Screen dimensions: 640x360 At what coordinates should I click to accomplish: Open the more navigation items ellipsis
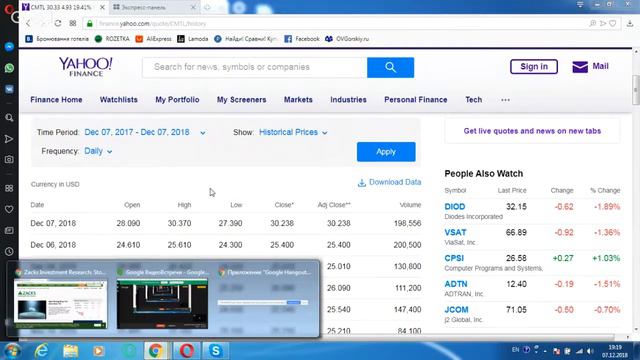pos(505,100)
